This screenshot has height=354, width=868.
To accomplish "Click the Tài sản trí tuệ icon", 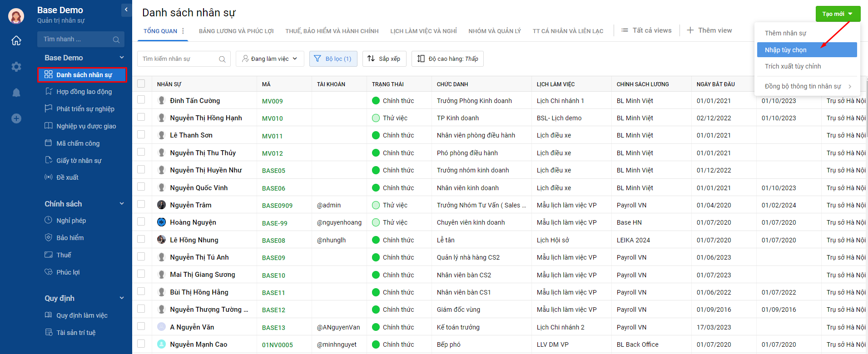I will coord(49,332).
